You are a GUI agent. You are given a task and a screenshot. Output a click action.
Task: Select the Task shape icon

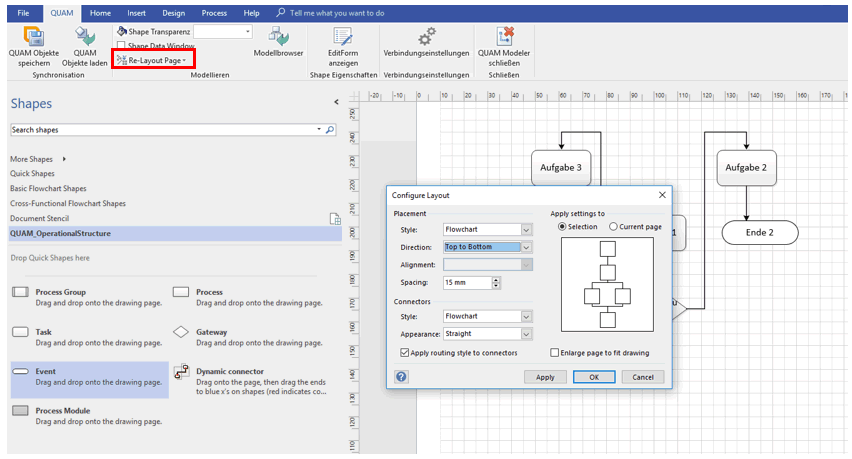click(x=20, y=332)
